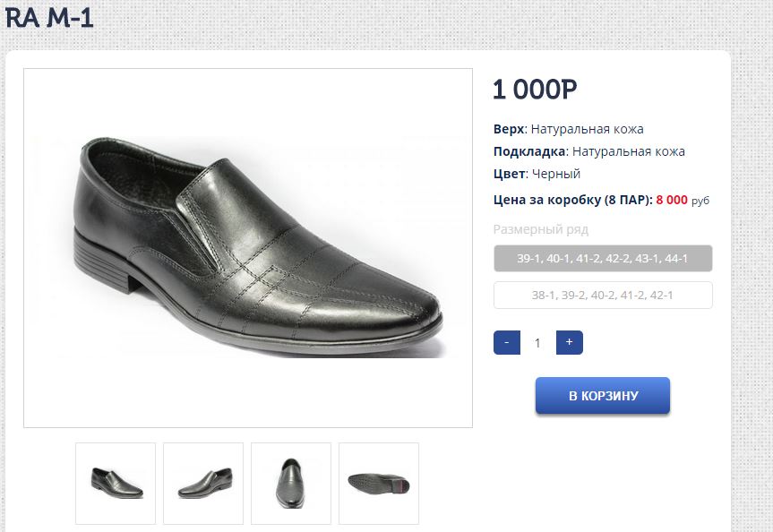Screen dimensions: 773x532
Task: Click the Верх: Натуральная кожа line
Action: [568, 129]
